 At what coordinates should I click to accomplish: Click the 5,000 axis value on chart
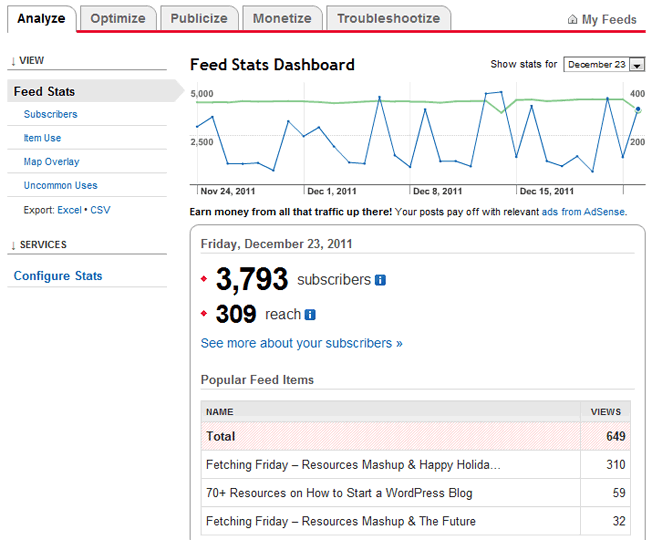point(202,94)
